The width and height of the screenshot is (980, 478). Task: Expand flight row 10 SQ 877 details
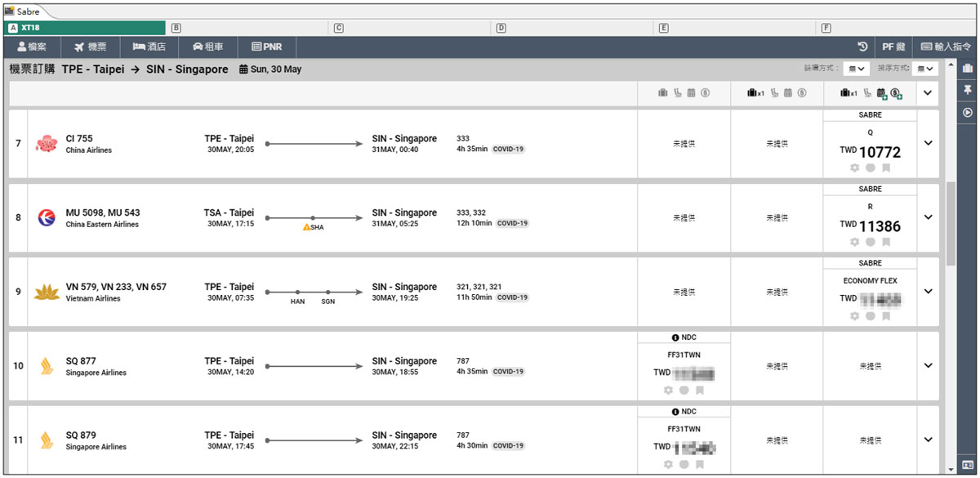point(928,365)
